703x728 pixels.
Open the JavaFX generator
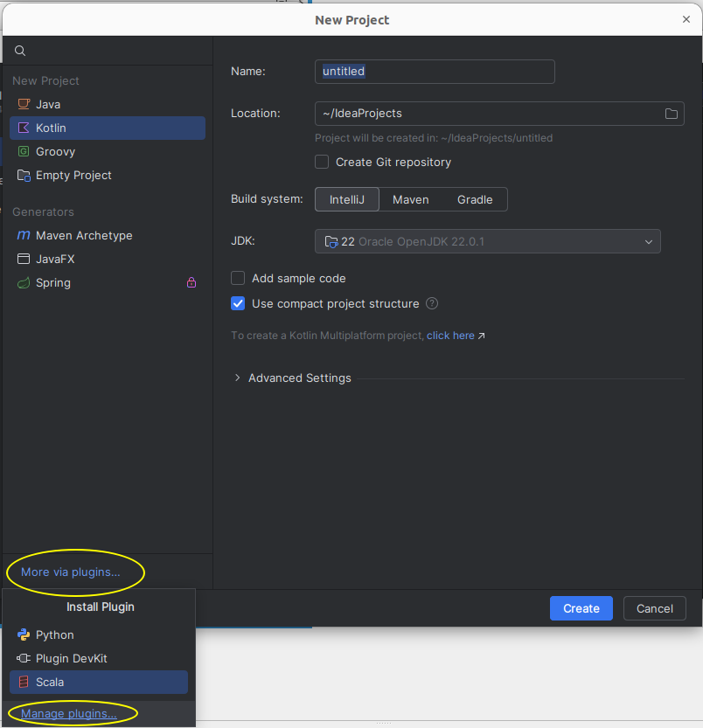(108, 259)
